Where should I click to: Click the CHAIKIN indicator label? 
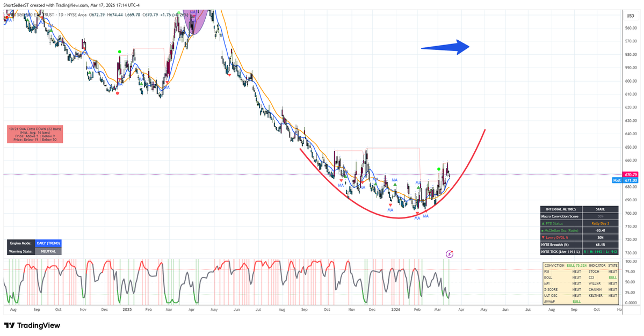point(595,289)
